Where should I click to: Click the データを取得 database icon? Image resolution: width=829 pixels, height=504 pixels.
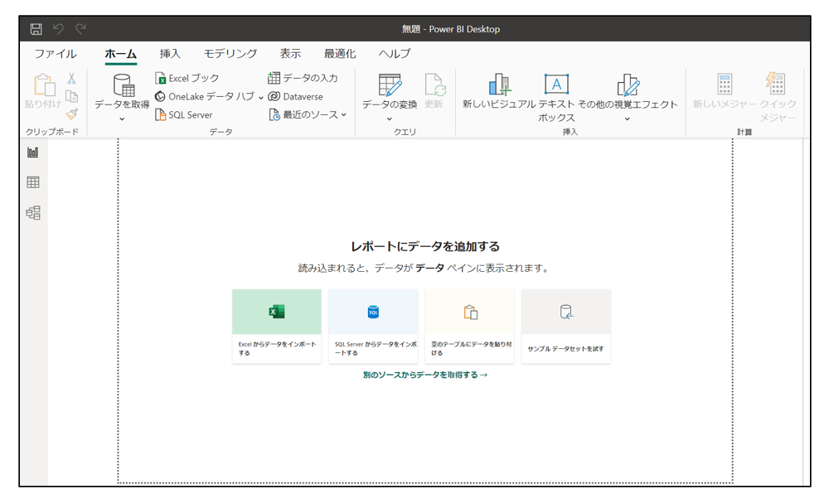124,85
